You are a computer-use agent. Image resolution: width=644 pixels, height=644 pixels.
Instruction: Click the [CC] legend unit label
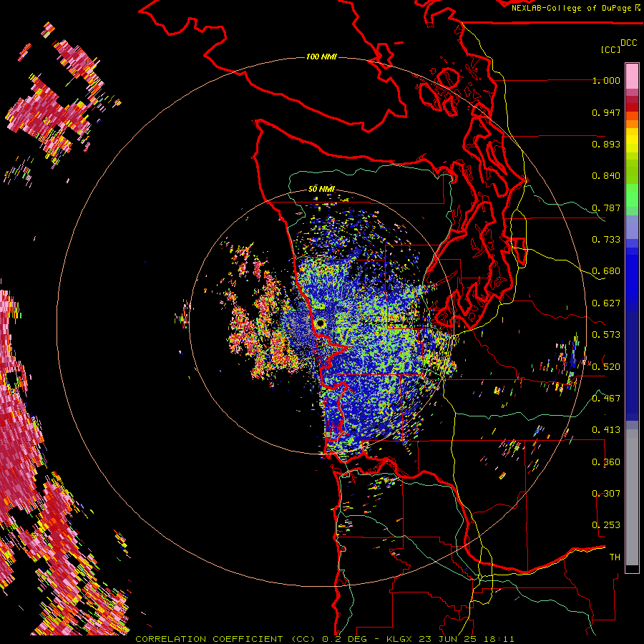tap(611, 49)
